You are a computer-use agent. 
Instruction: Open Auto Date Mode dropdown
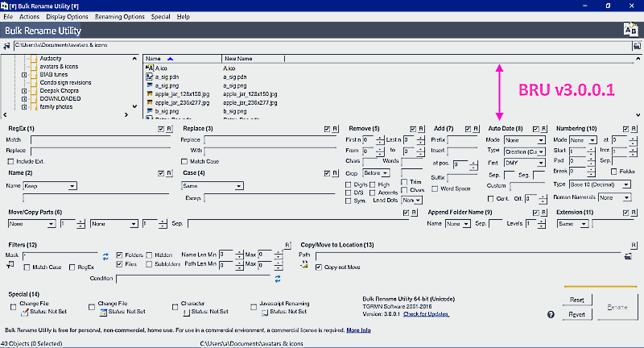pyautogui.click(x=525, y=140)
